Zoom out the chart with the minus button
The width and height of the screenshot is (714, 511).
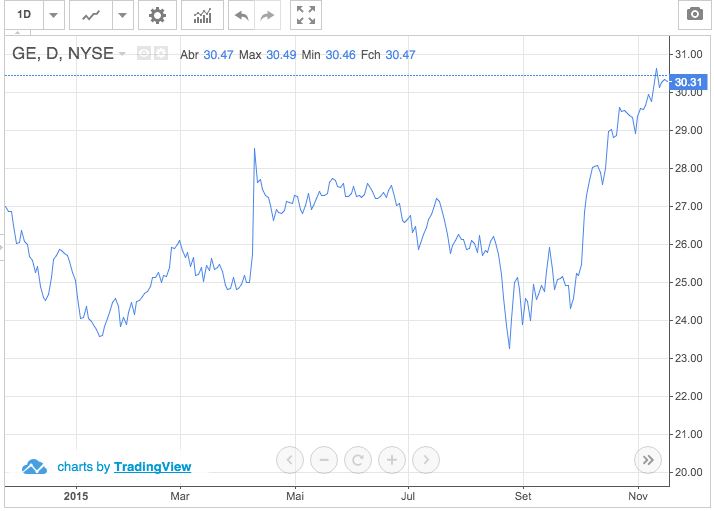(323, 460)
